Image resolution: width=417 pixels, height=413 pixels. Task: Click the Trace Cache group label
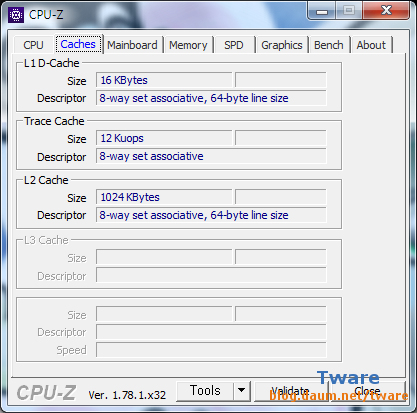point(54,121)
